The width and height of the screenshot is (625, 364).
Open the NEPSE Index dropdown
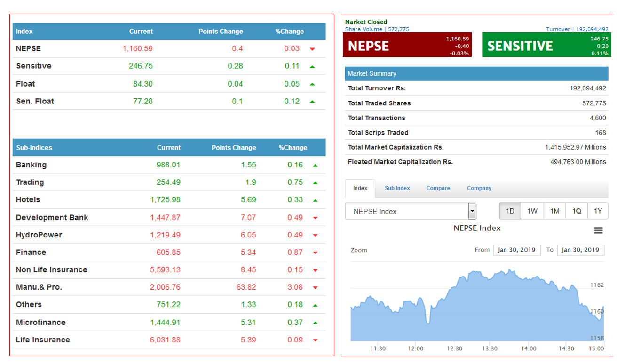coord(411,211)
